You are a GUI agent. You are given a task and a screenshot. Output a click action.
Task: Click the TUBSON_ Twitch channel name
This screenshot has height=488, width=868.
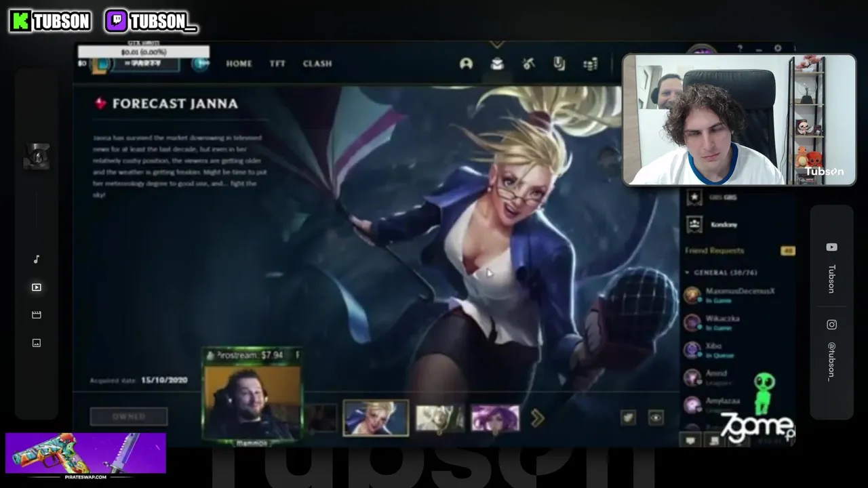point(163,22)
